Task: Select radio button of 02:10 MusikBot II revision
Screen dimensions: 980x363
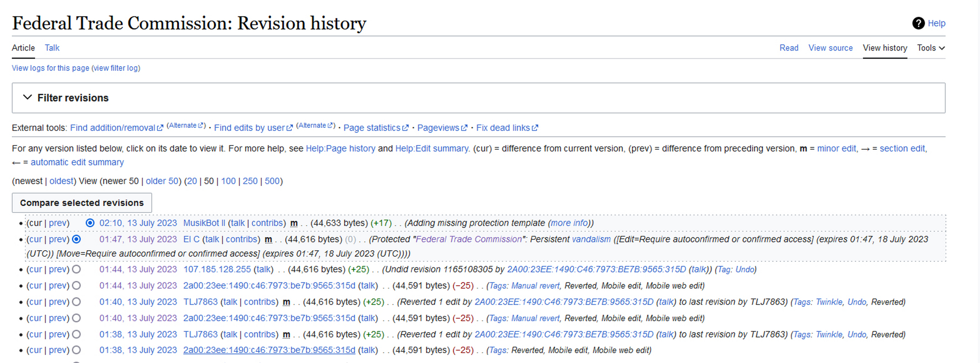Action: point(90,223)
